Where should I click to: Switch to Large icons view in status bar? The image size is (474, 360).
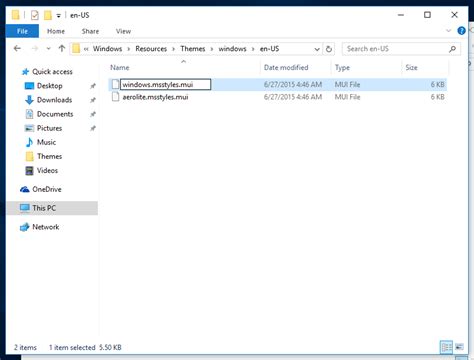click(x=459, y=347)
